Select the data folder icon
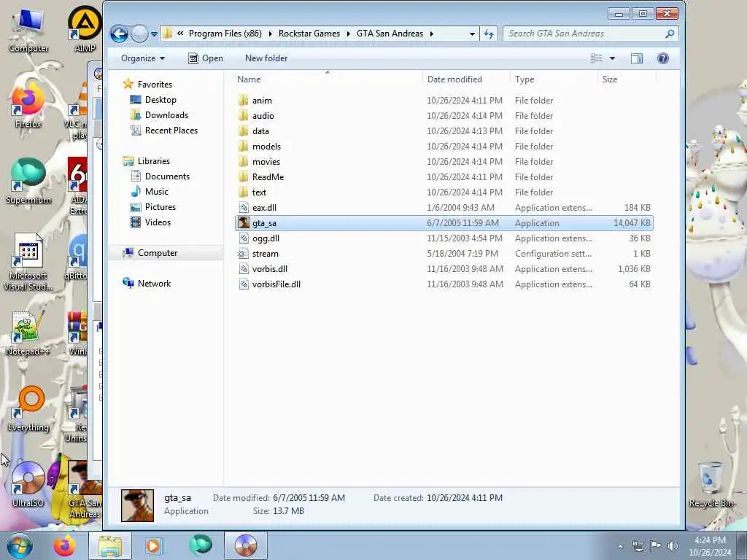 click(x=244, y=131)
